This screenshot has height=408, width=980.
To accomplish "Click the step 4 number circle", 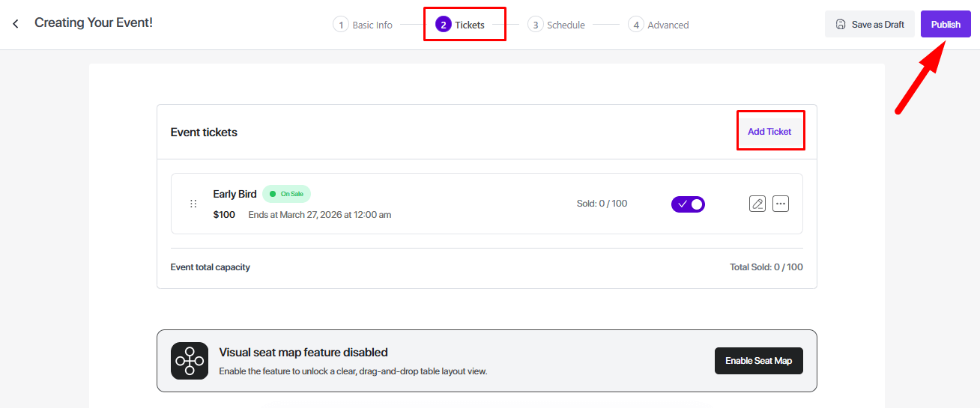I will (x=636, y=25).
